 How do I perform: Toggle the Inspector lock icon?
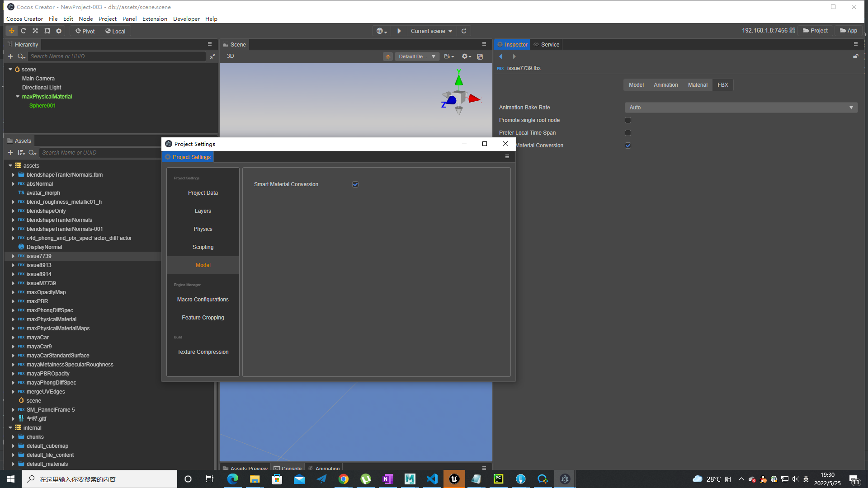point(856,56)
